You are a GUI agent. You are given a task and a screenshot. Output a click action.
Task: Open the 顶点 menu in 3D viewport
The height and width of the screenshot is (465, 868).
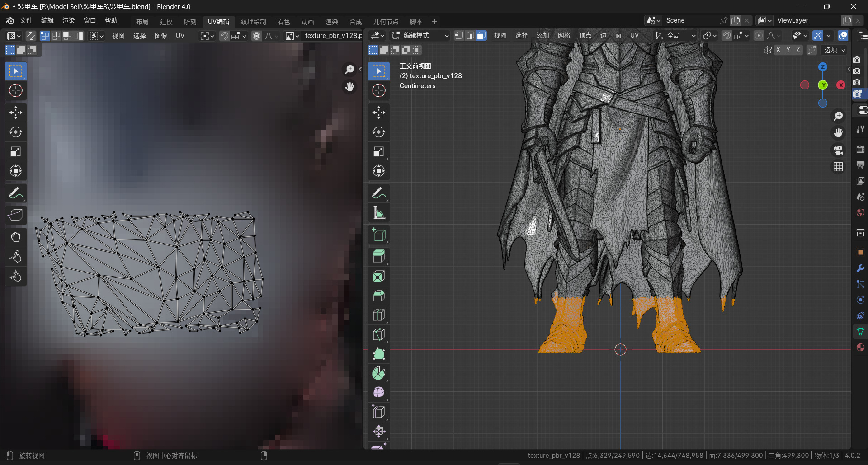[585, 35]
